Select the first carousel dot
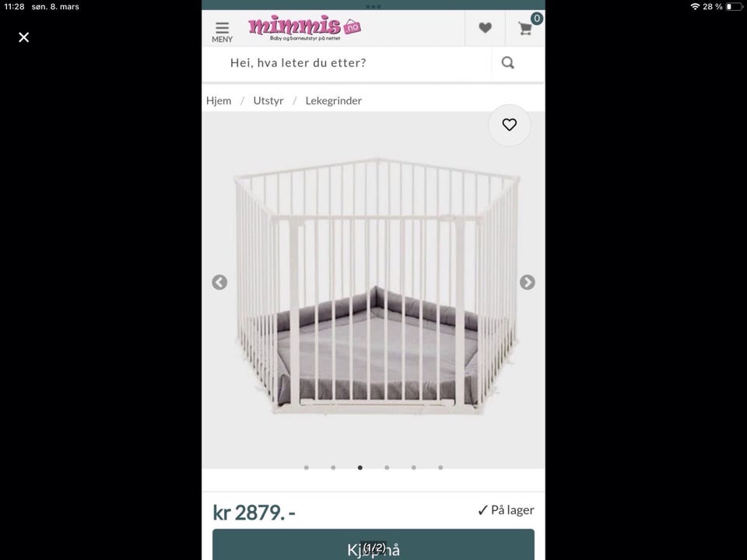 (x=307, y=467)
